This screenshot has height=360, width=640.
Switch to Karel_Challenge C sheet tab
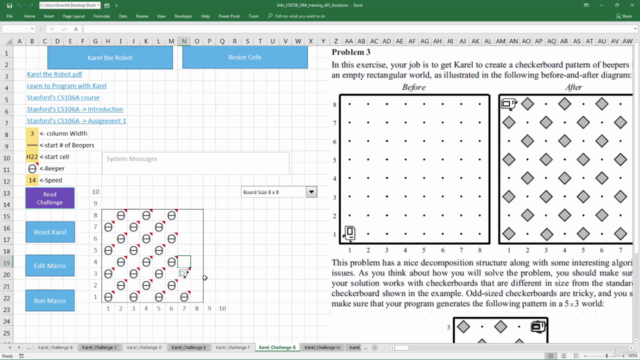[99, 348]
